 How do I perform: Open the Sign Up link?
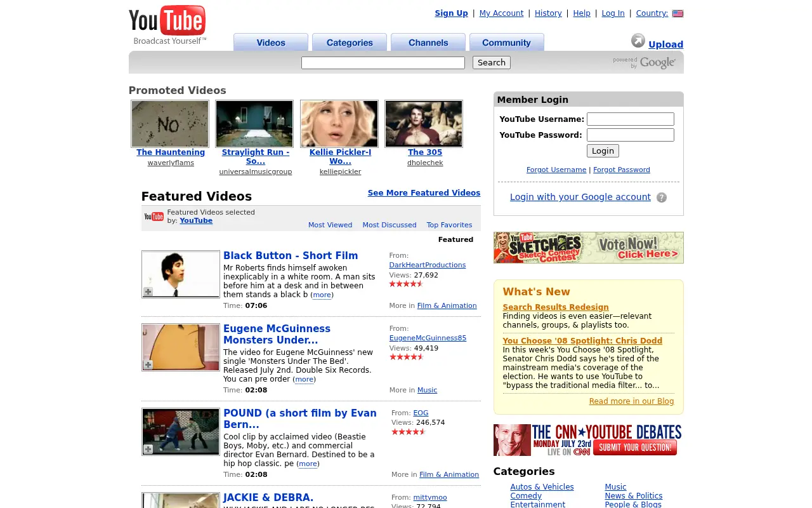point(451,13)
